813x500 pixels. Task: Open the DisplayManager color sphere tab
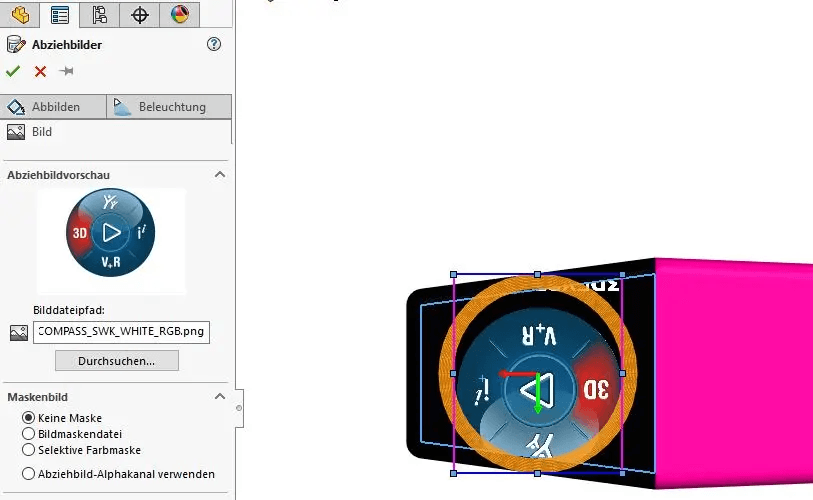coord(179,14)
